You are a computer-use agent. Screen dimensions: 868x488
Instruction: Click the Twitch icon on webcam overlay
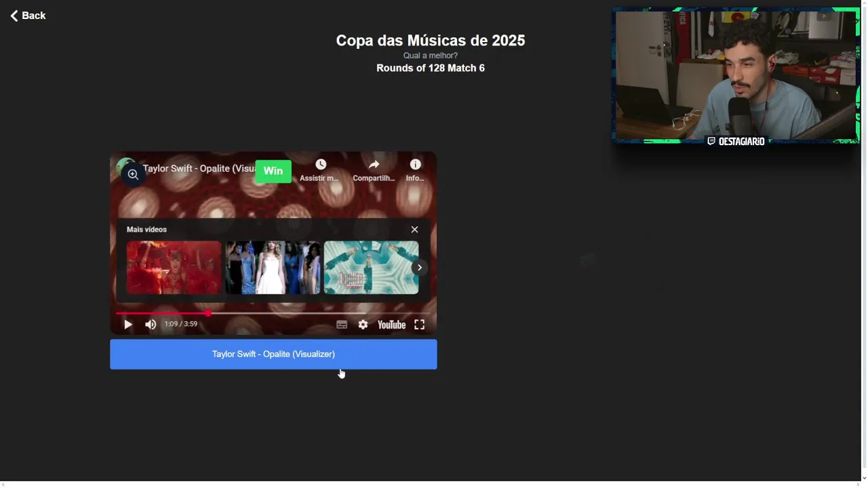click(711, 141)
